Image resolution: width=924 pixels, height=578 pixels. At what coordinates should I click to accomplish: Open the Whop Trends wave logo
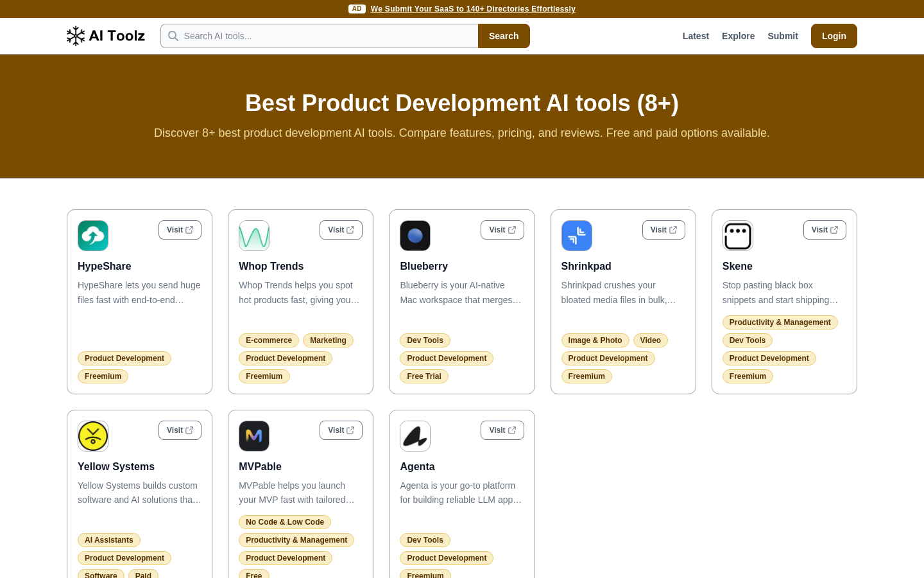pos(254,236)
